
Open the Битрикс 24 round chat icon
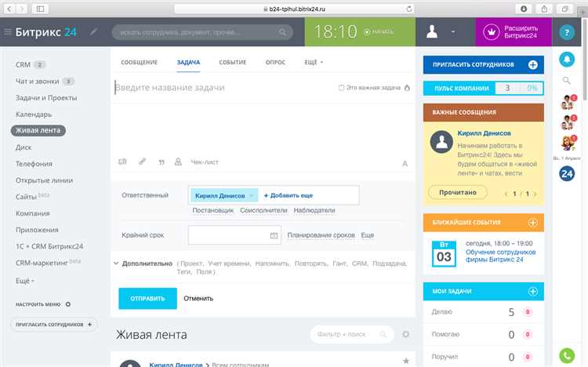[567, 173]
